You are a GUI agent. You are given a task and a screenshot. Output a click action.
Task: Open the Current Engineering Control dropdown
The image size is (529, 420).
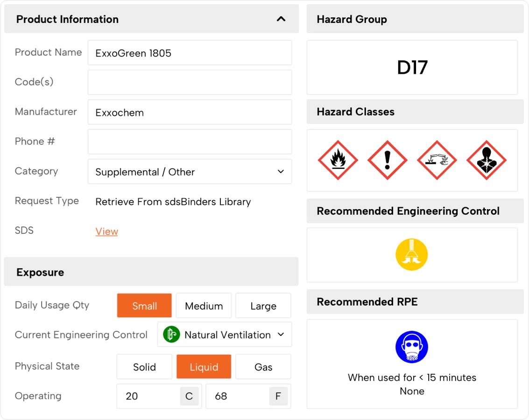[x=225, y=335]
